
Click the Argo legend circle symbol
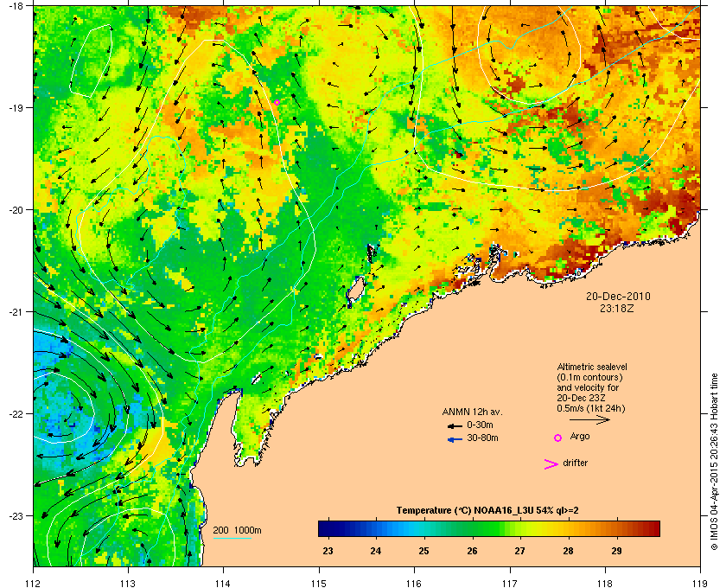click(x=558, y=438)
